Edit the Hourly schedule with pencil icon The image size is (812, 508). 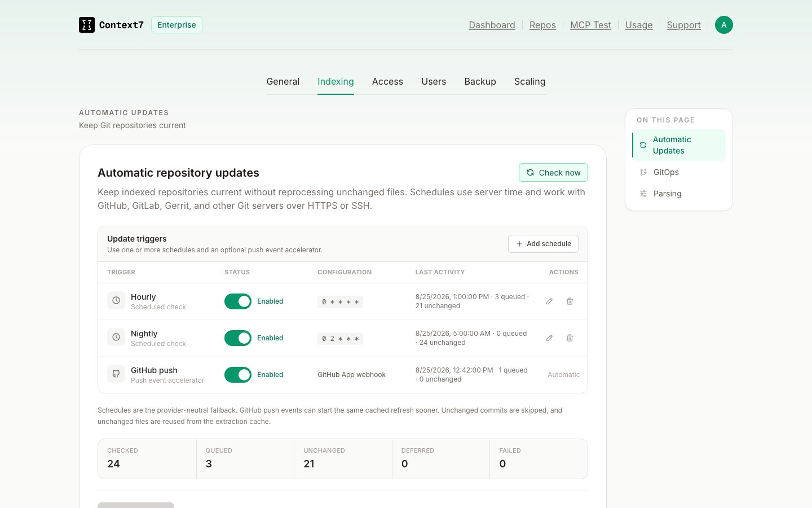549,301
